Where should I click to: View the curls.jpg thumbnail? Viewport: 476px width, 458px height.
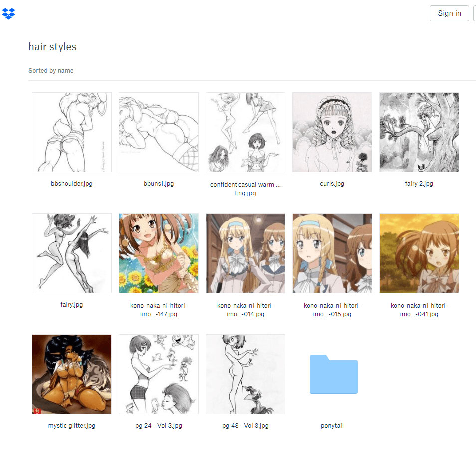coord(332,132)
